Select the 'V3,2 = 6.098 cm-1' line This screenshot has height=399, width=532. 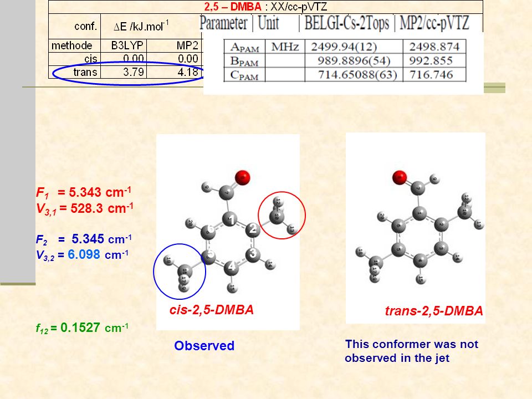click(82, 255)
